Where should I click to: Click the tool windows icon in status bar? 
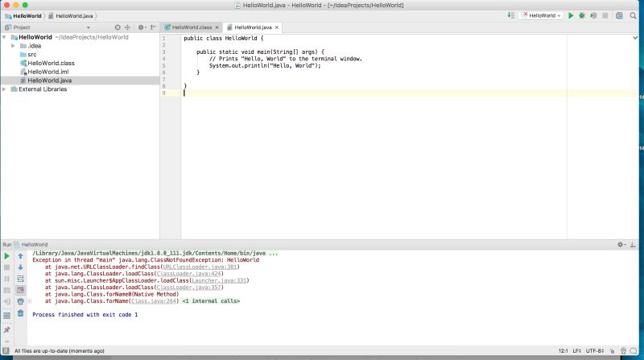6,350
